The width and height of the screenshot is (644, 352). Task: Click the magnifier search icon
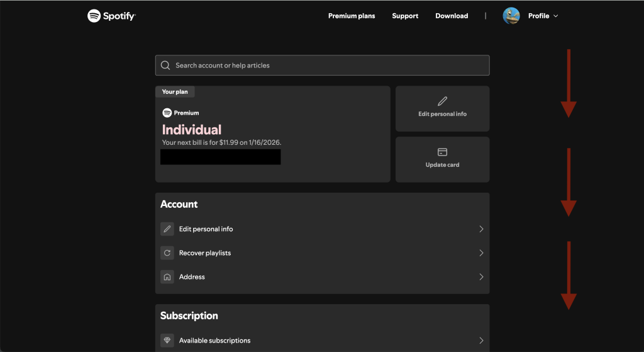point(165,65)
